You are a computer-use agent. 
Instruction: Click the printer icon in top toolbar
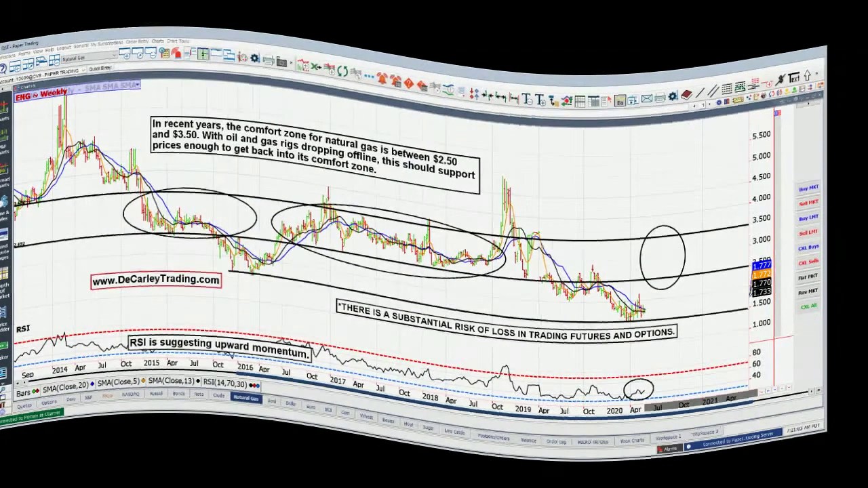coord(268,60)
